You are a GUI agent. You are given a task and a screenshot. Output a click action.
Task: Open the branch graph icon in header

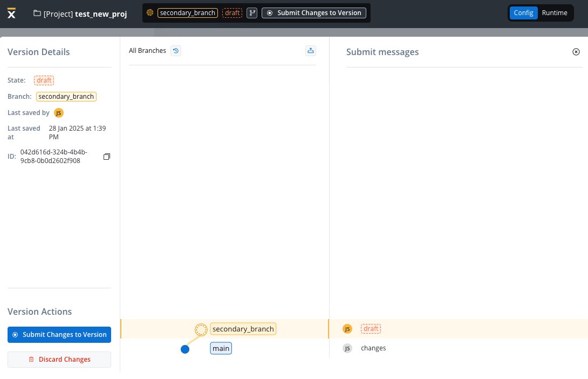tap(252, 13)
